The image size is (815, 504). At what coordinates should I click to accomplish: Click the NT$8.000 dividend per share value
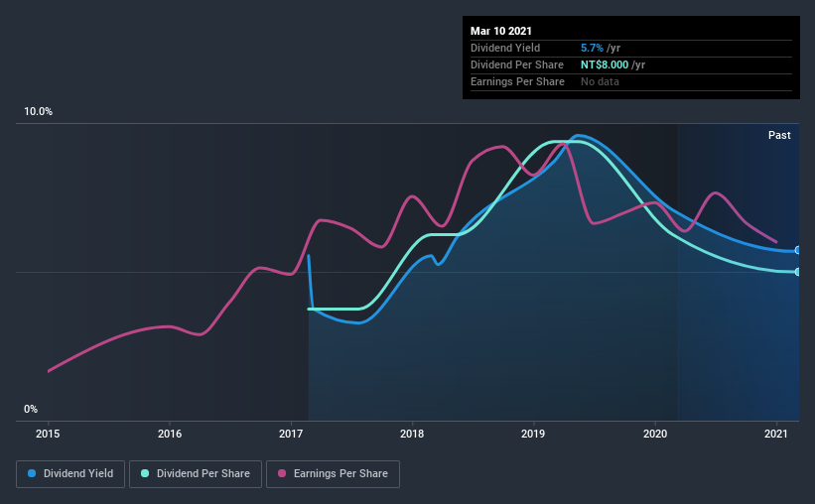pyautogui.click(x=605, y=64)
